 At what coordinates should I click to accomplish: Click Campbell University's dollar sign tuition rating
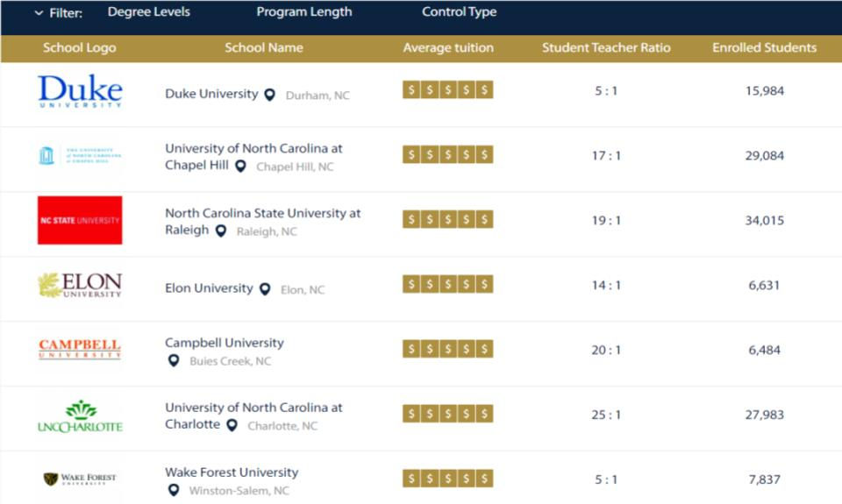pyautogui.click(x=448, y=349)
